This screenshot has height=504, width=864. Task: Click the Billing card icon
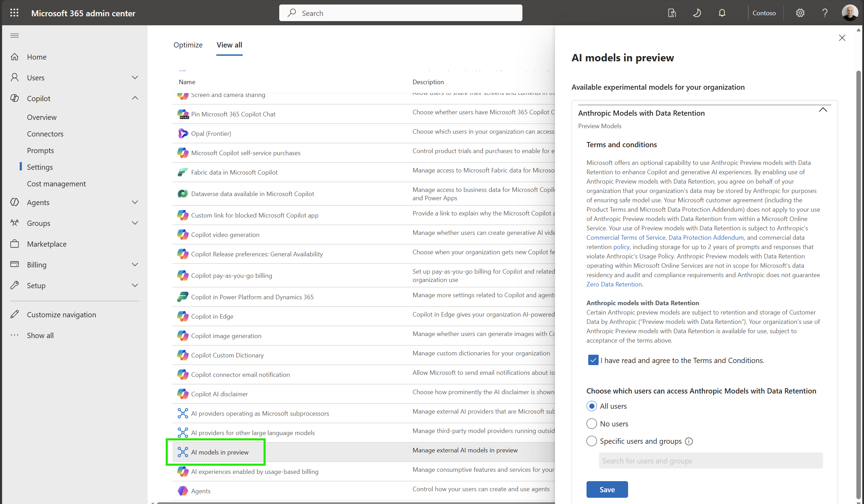pos(15,265)
